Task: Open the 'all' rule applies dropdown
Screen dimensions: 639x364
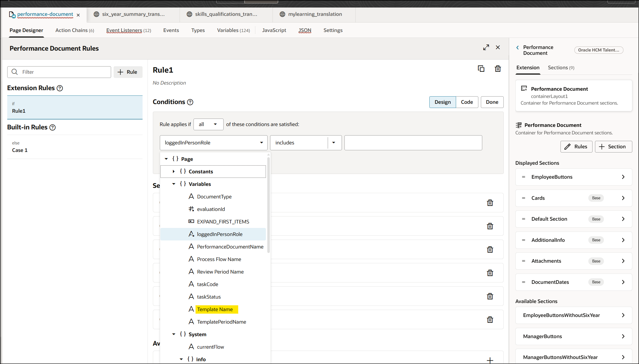Action: coord(208,124)
